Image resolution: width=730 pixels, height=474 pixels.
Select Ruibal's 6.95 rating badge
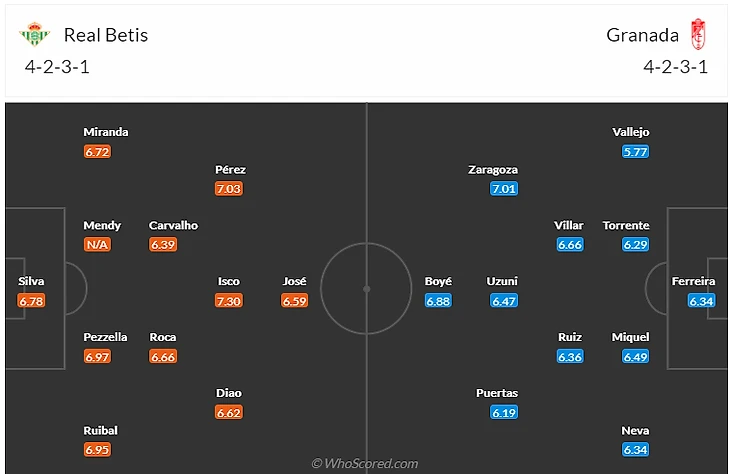[98, 449]
